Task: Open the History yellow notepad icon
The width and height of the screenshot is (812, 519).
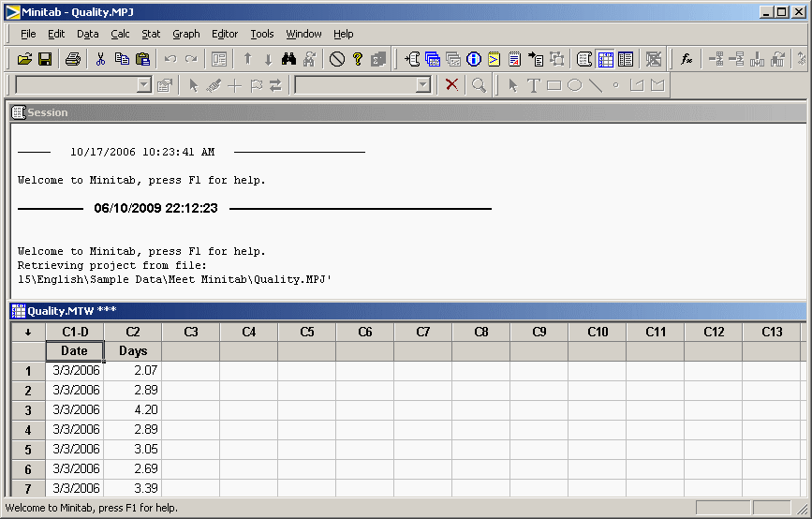Action: pyautogui.click(x=494, y=59)
